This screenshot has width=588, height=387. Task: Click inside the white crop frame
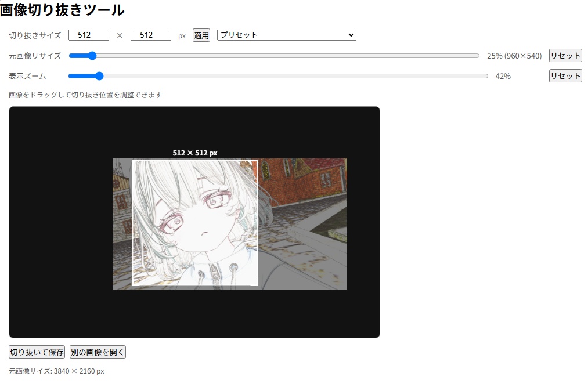click(x=195, y=223)
